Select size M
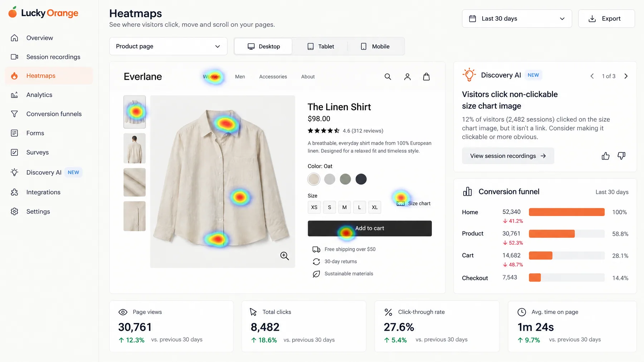 345,207
